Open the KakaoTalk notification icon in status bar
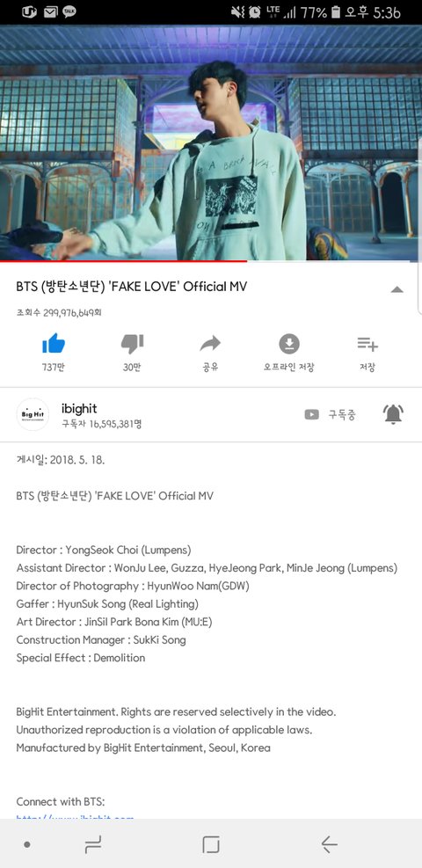Viewport: 422px width, 868px height. pyautogui.click(x=69, y=11)
